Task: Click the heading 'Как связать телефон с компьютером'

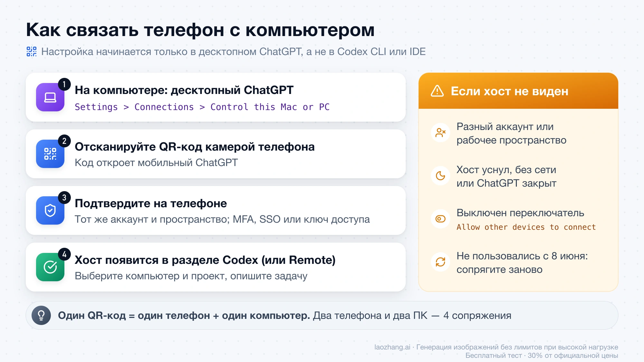Action: [x=200, y=30]
